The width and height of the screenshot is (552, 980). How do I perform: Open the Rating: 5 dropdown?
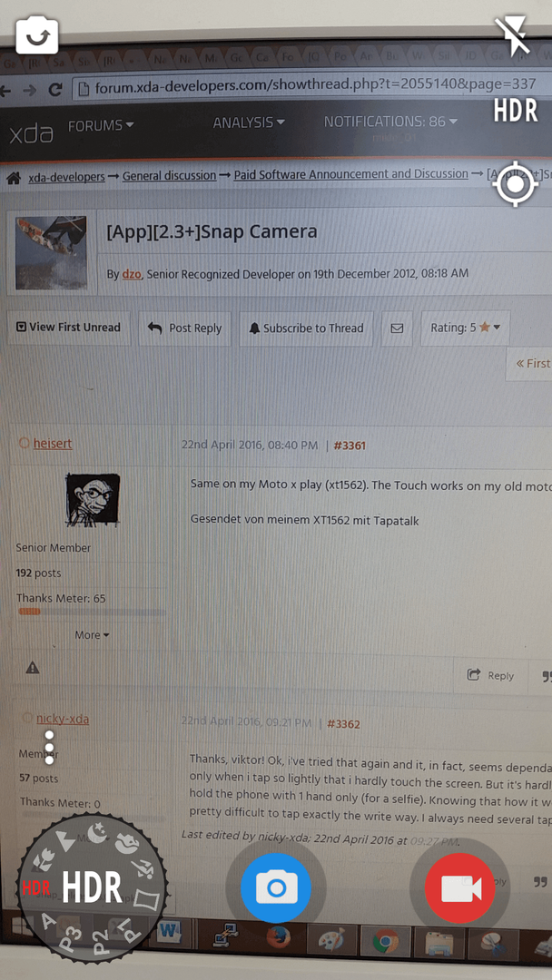coord(465,328)
